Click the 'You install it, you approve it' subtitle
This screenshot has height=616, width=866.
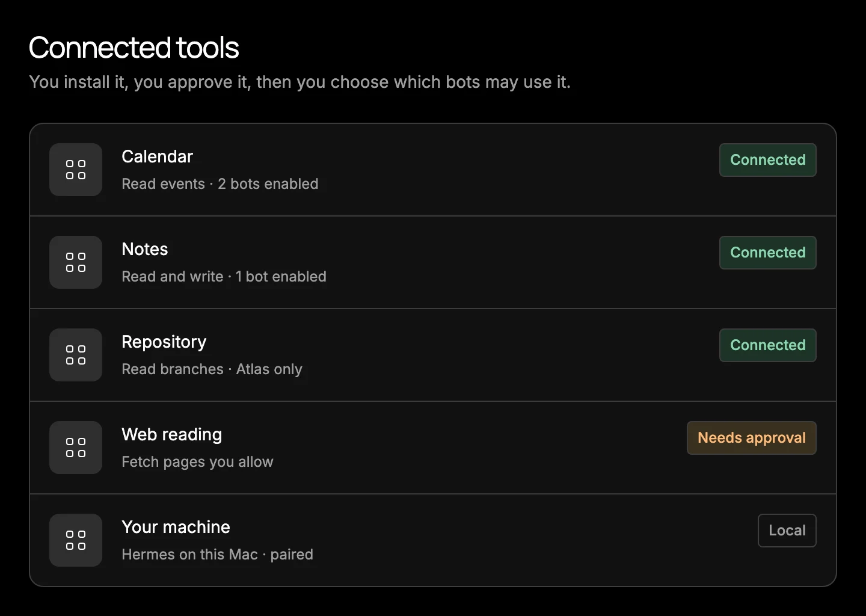300,82
